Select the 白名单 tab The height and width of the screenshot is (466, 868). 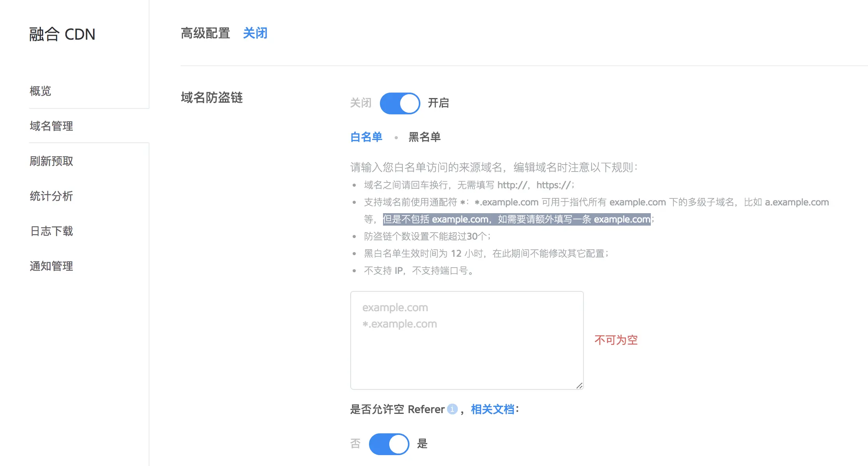(366, 137)
